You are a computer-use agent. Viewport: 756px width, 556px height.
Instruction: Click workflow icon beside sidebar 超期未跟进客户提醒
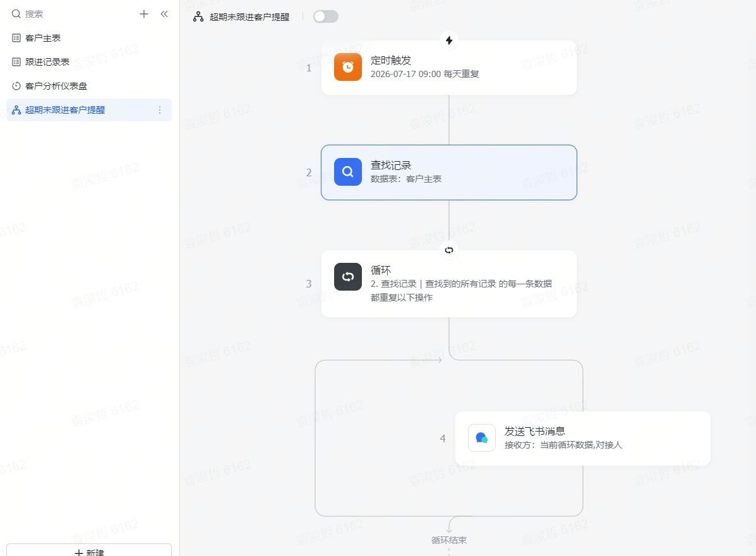pyautogui.click(x=16, y=110)
